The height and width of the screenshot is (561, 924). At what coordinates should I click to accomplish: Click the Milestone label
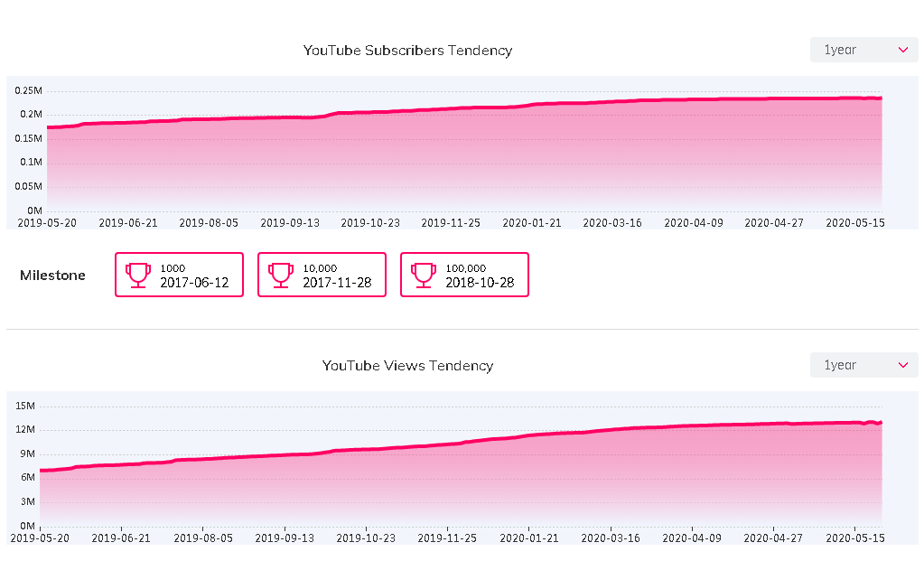pyautogui.click(x=52, y=276)
